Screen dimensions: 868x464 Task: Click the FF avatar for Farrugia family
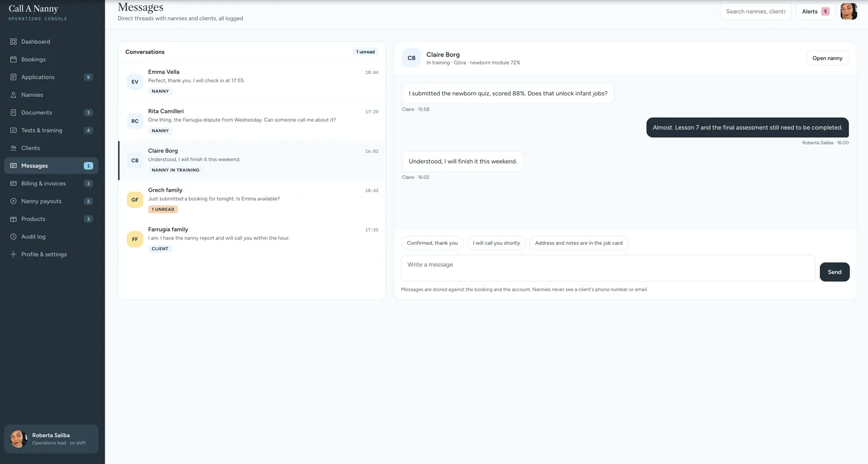[x=135, y=239]
